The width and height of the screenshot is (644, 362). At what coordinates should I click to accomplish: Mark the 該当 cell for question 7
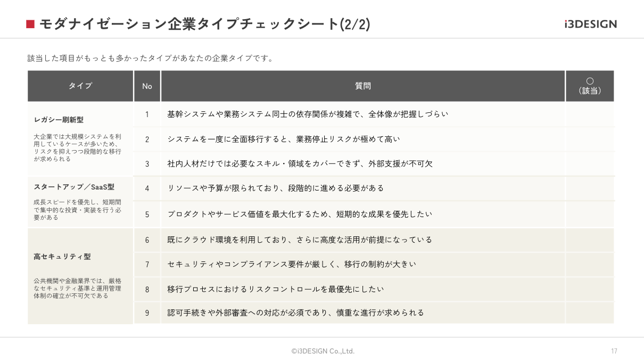[x=590, y=265]
